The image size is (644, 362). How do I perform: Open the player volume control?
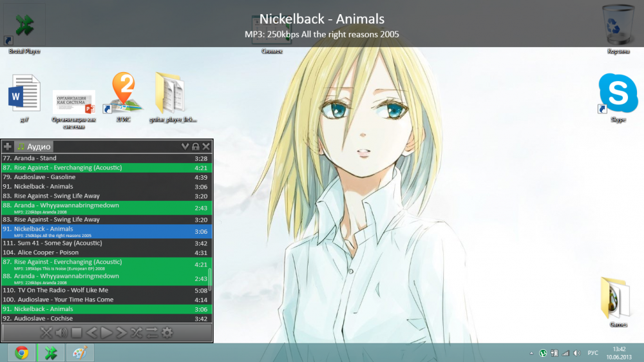pos(61,333)
